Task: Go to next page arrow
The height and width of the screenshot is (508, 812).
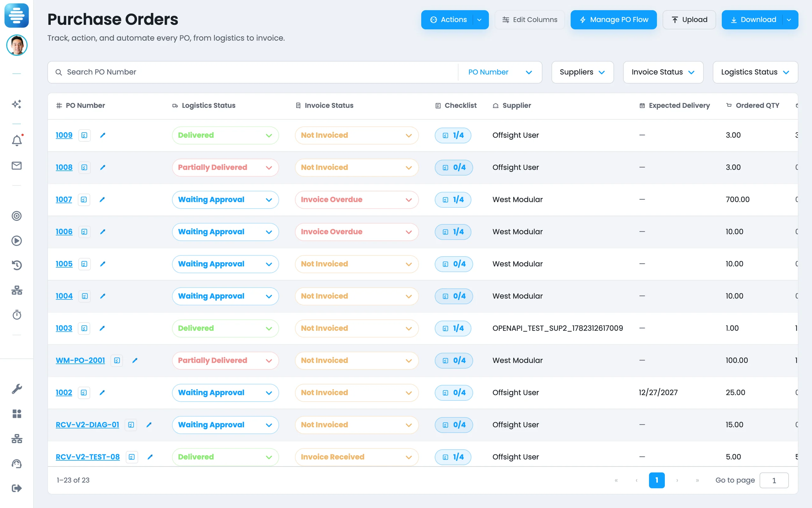Action: pyautogui.click(x=677, y=480)
